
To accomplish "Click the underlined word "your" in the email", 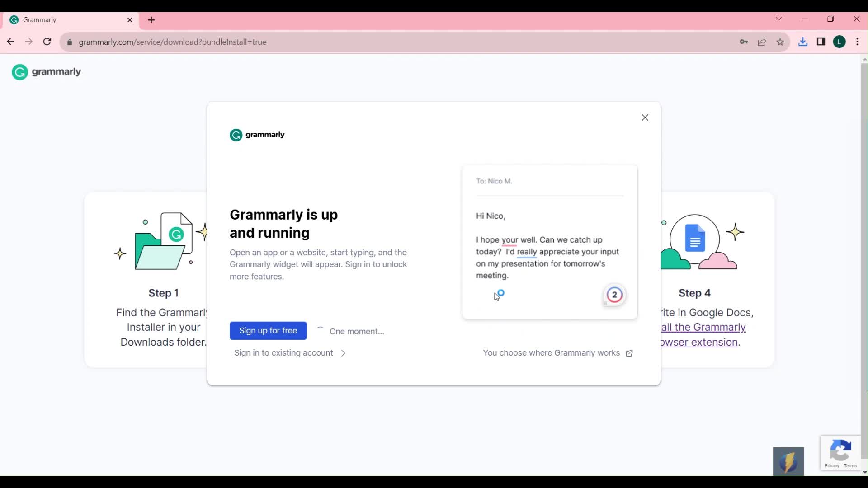I will coord(509,240).
